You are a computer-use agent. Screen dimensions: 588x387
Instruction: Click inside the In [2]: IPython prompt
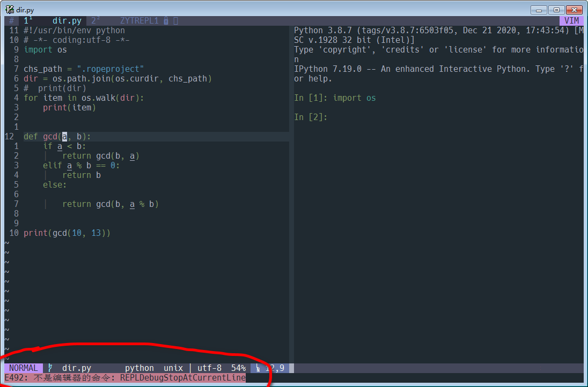coord(311,117)
